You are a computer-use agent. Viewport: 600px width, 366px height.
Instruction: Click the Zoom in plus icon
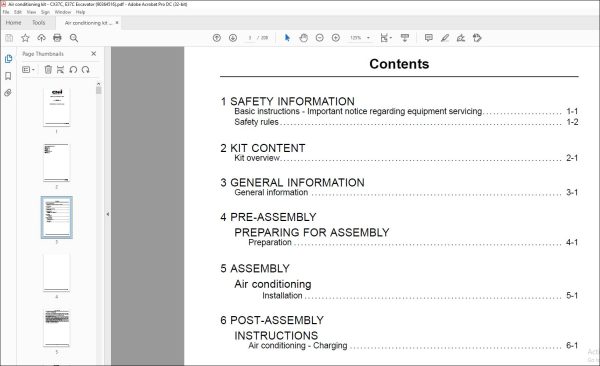pos(336,38)
